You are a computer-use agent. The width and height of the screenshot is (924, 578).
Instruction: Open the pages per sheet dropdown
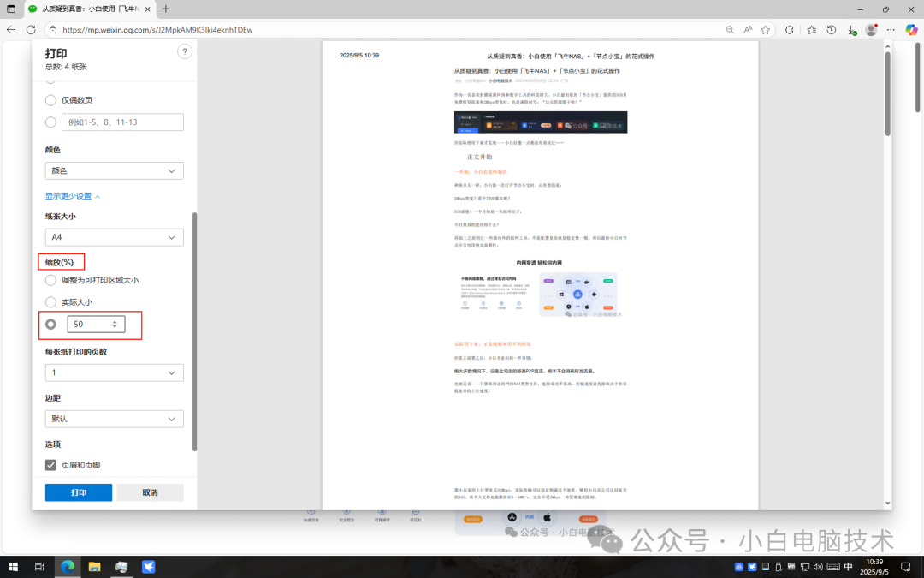coord(115,372)
